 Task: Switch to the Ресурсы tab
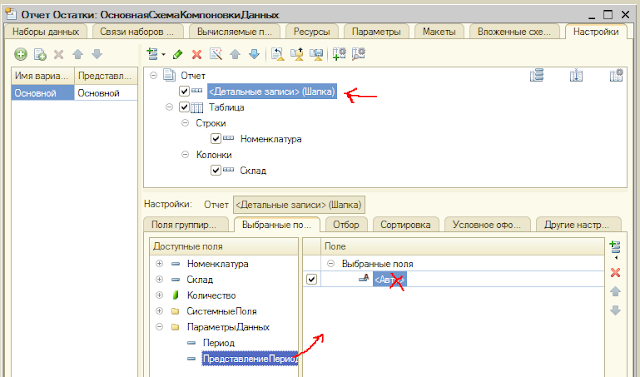tap(312, 31)
